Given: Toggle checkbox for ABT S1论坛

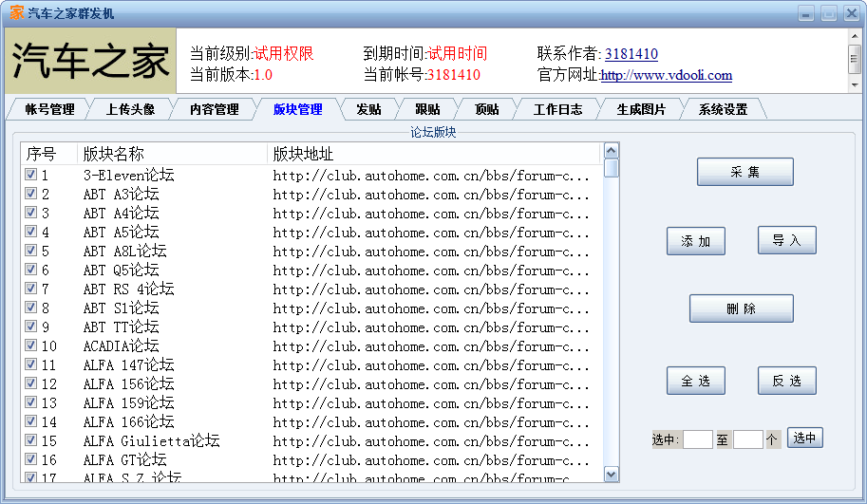Looking at the screenshot, I should pyautogui.click(x=30, y=308).
